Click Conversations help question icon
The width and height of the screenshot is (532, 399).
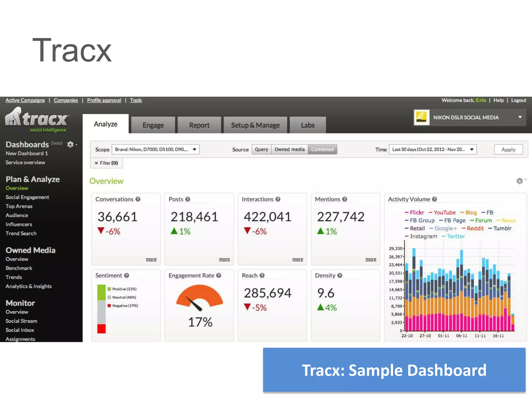[138, 199]
